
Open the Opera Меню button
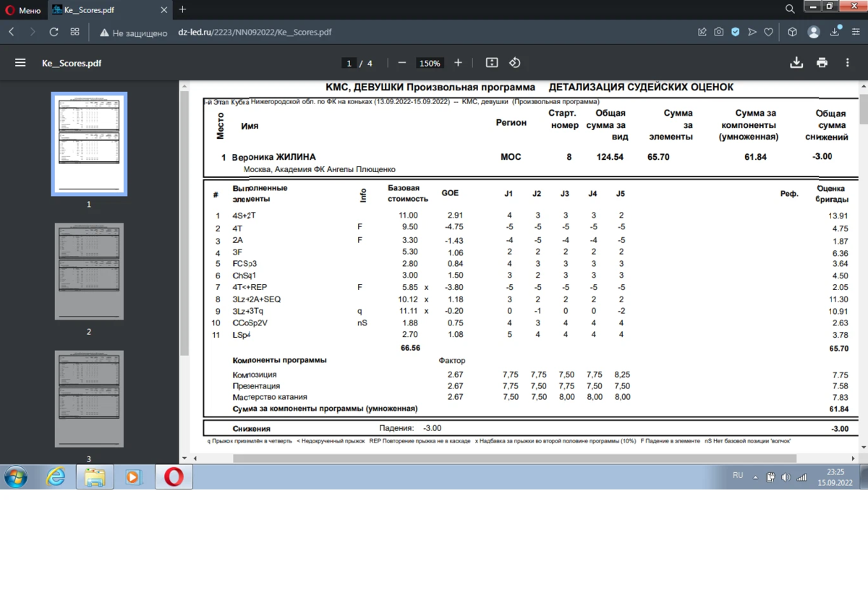(23, 10)
